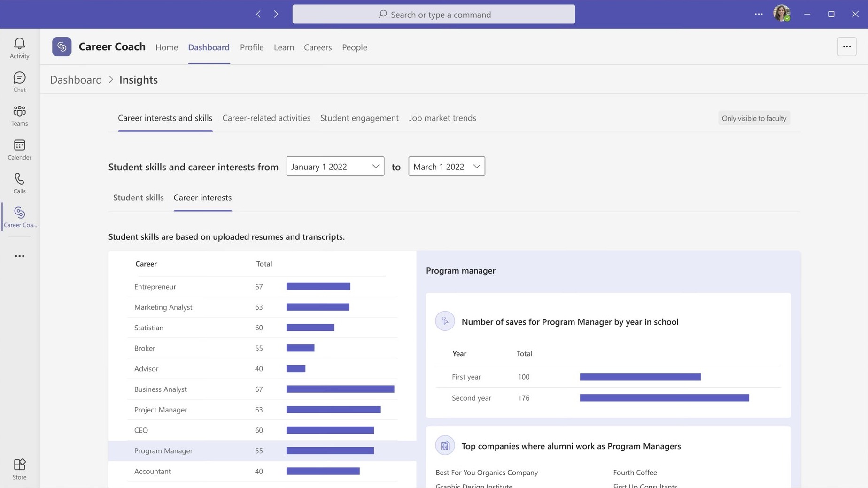Click the saves-by-year cursor icon
This screenshot has width=868, height=488.
tap(445, 321)
